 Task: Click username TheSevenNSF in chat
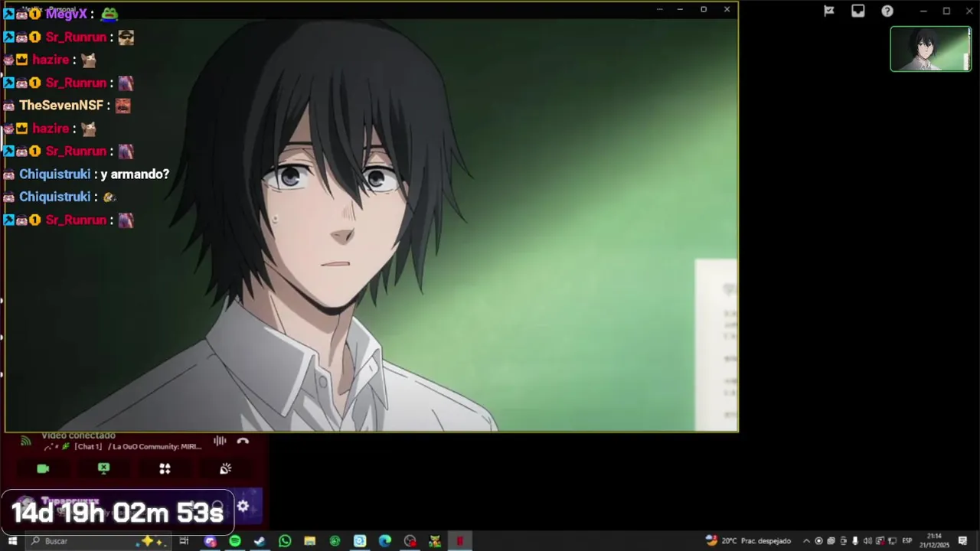[61, 106]
